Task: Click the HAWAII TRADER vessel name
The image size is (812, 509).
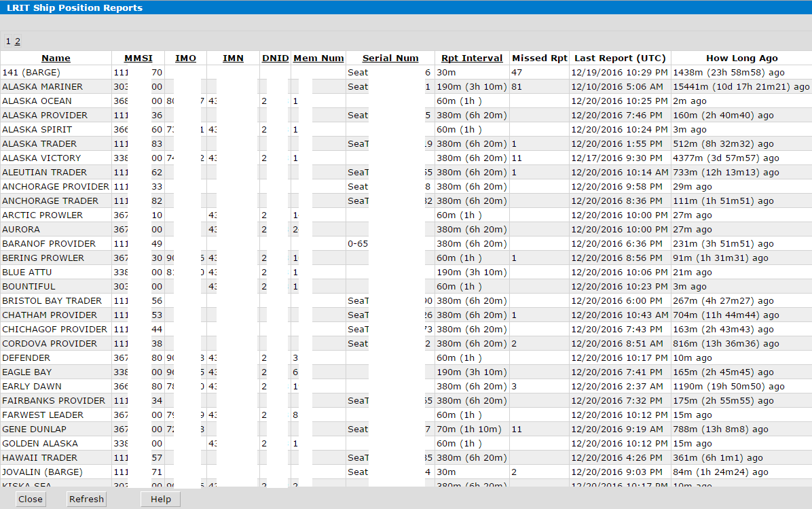Action: click(x=40, y=458)
